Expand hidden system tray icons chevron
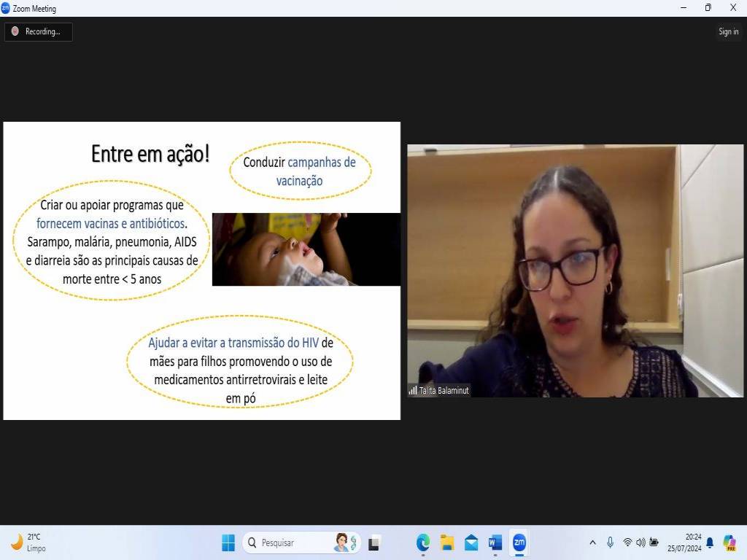This screenshot has height=560, width=747. pos(592,542)
